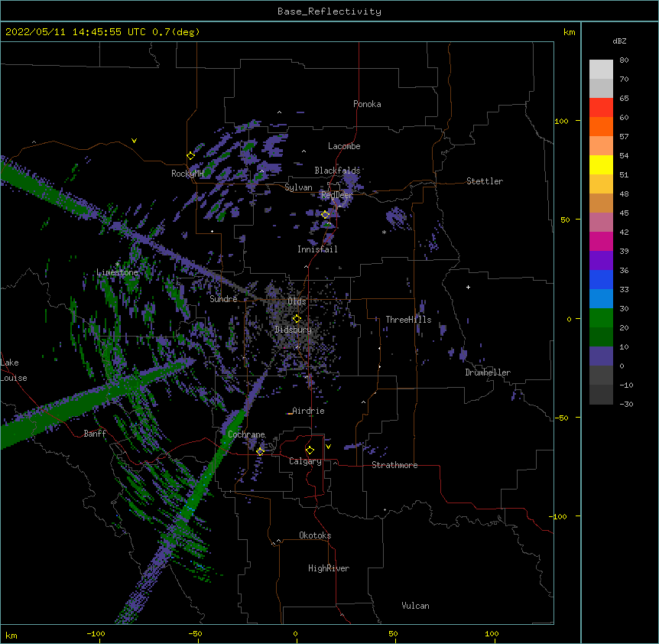Click the Didsbury label
Viewport: 659px width, 644px height.
[x=294, y=330]
